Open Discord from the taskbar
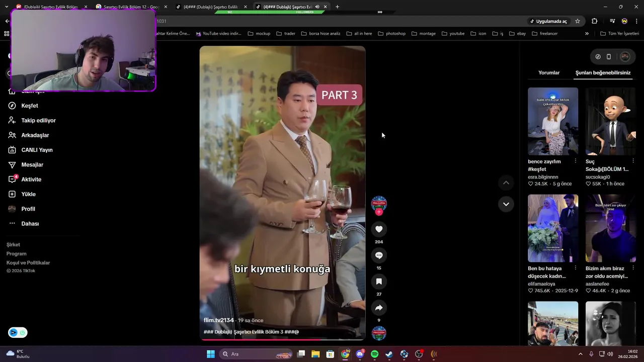Screen dimensions: 644x362 (360, 354)
